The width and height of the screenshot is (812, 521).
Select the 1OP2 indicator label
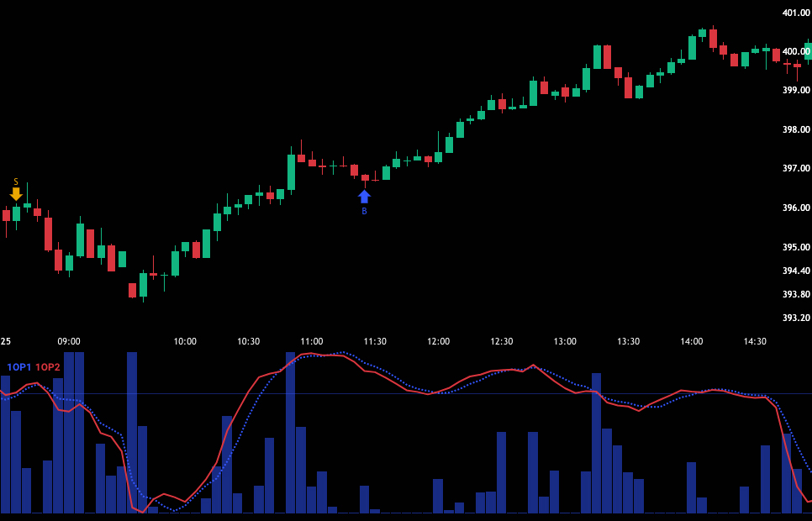pyautogui.click(x=48, y=367)
